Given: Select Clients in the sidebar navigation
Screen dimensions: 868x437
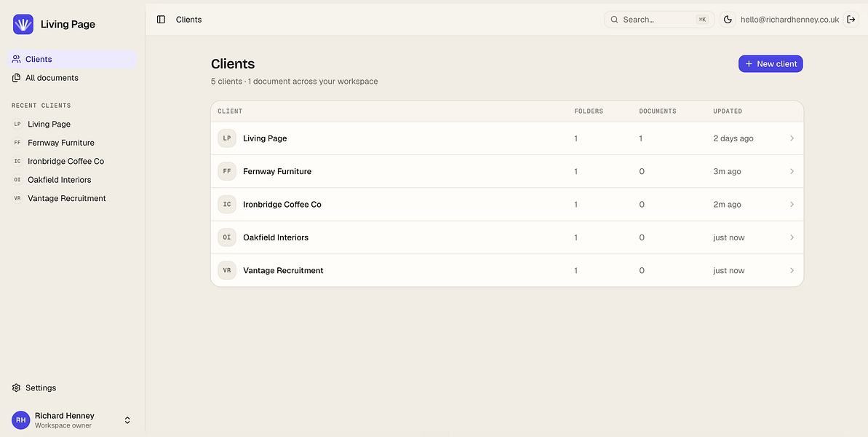Looking at the screenshot, I should click(x=72, y=59).
